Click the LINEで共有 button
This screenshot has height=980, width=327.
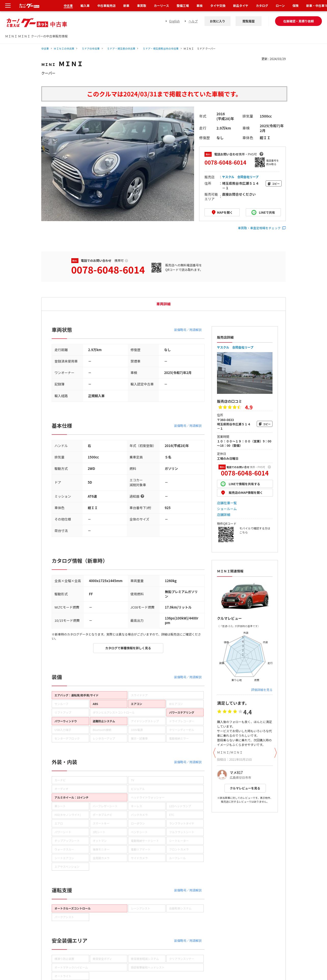pos(263,212)
